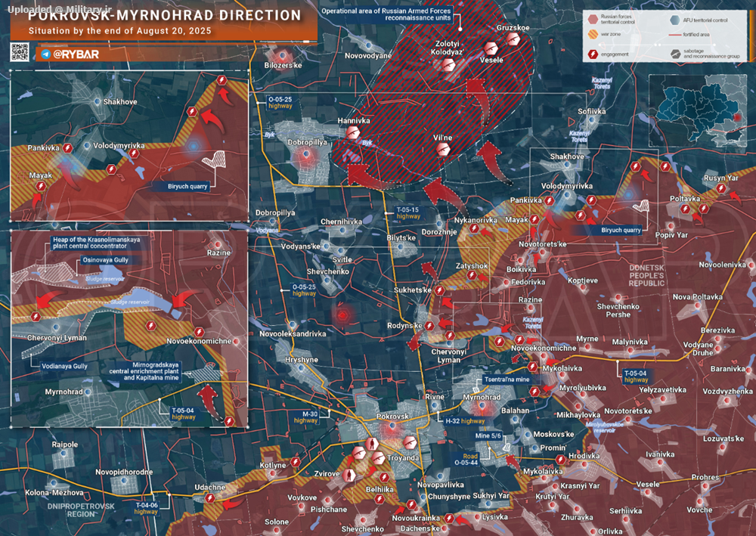This screenshot has height=536, width=756.
Task: Select the hatched mine symbol beside Mine 5/6
Action: tap(507, 447)
